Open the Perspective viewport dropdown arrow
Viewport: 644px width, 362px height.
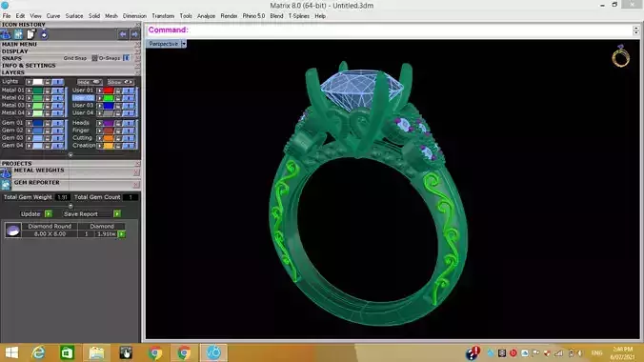pyautogui.click(x=184, y=44)
